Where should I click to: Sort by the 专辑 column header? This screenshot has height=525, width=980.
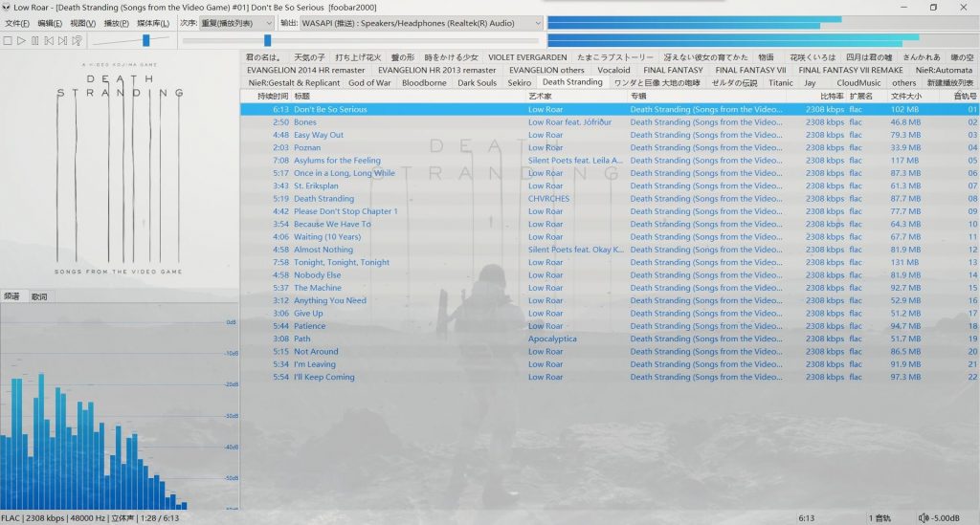(706, 97)
